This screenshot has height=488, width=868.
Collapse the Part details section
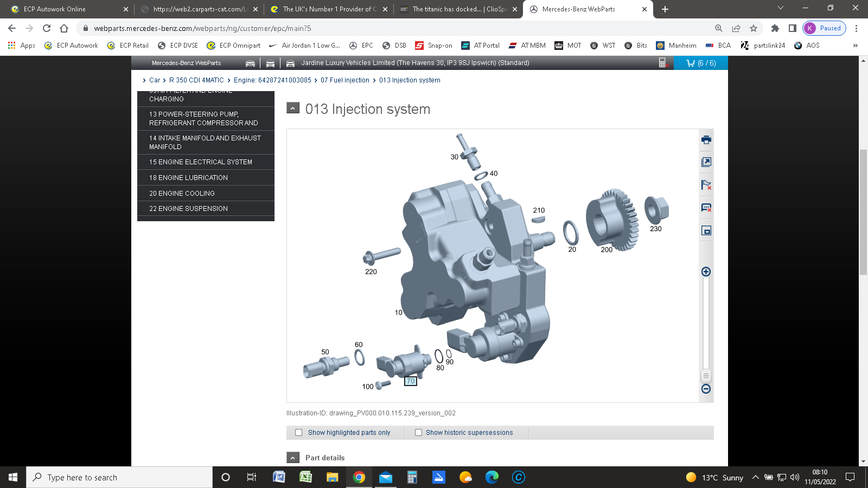[x=293, y=458]
